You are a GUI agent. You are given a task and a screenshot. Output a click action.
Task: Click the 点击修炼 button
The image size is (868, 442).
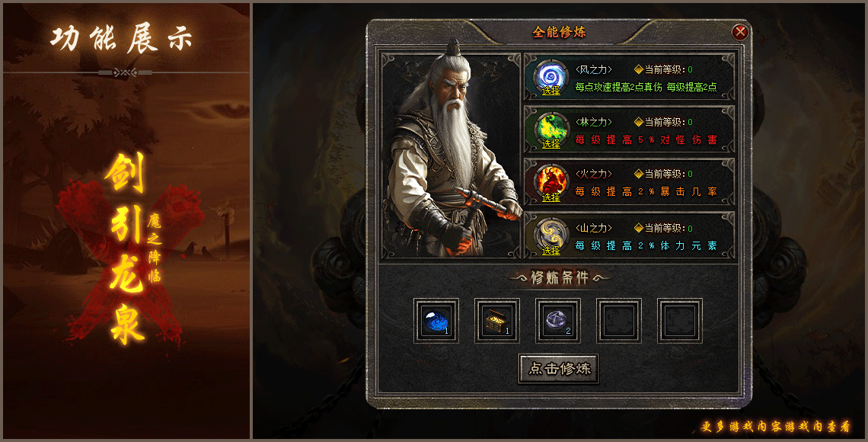click(x=559, y=369)
